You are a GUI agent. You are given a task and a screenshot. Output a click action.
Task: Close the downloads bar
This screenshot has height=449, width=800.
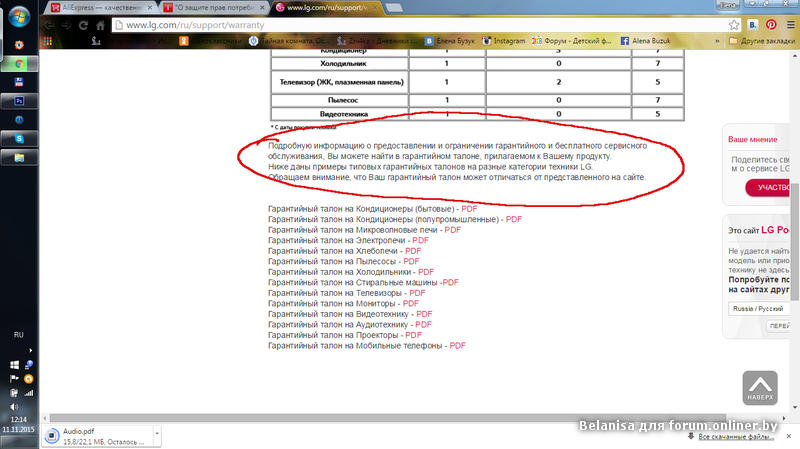[789, 436]
